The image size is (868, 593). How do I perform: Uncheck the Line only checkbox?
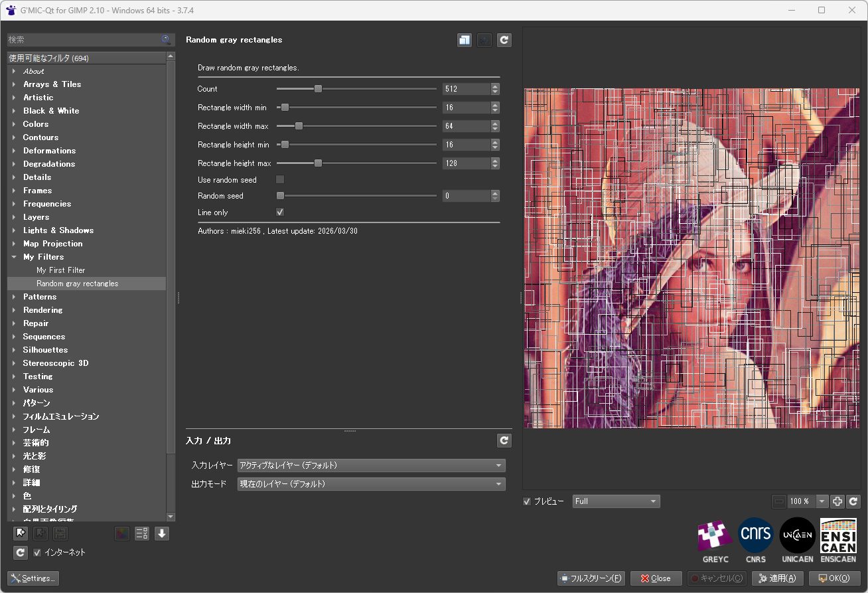point(280,212)
